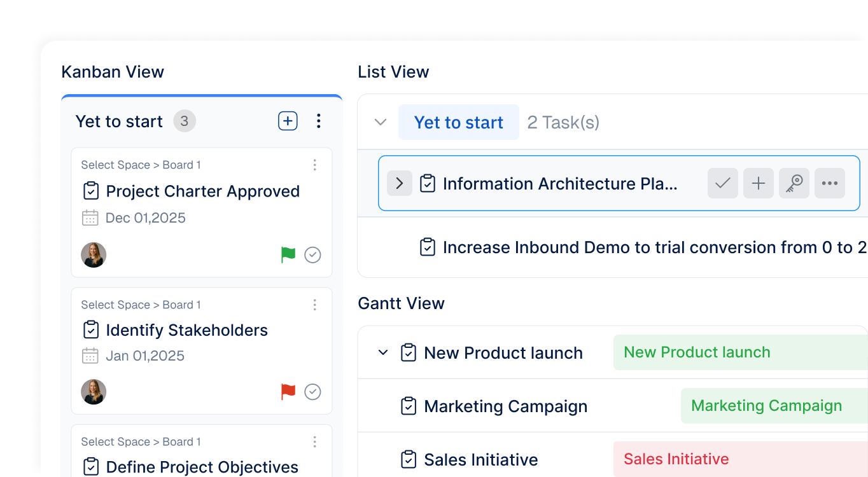
Task: Open assignee avatar on Identify Stakeholders card
Action: pyautogui.click(x=94, y=392)
